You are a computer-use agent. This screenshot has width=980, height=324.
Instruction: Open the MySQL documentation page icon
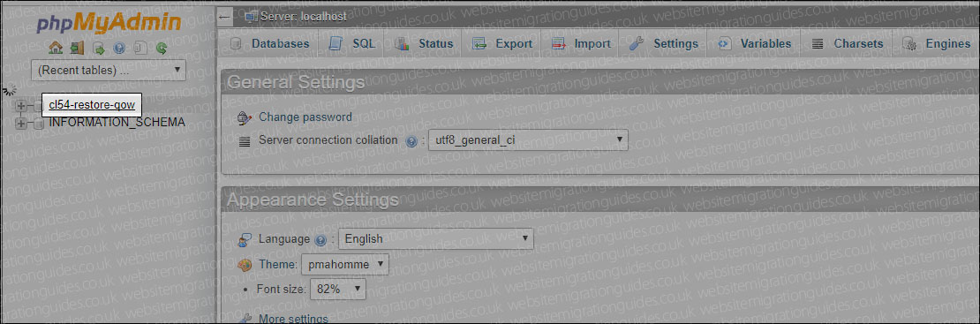coord(140,49)
